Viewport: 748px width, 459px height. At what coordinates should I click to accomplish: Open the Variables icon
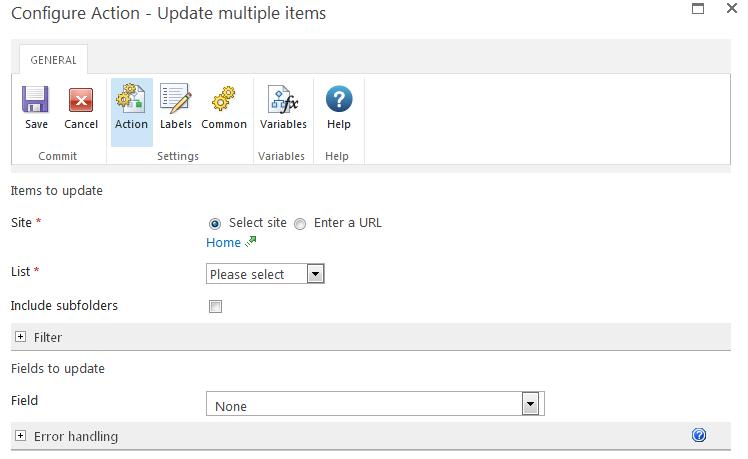click(x=283, y=100)
